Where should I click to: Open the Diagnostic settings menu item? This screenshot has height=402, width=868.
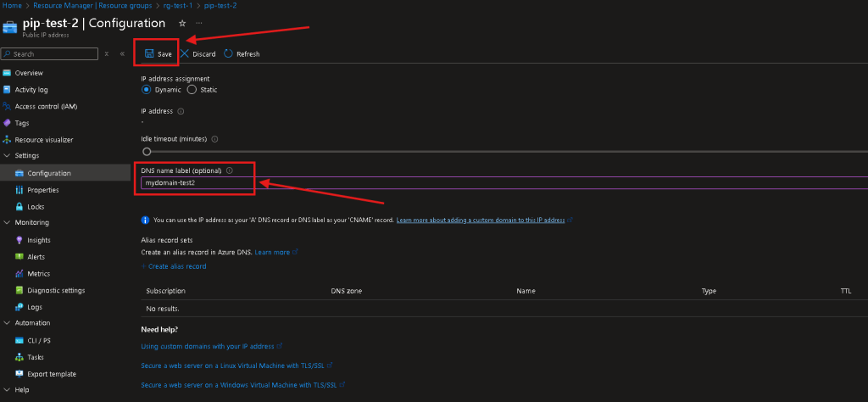pos(50,290)
